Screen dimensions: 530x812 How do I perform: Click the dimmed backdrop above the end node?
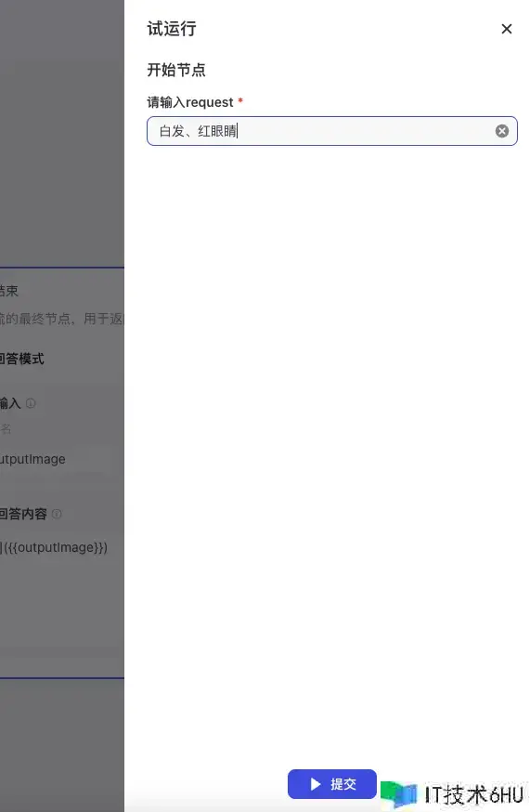click(x=62, y=134)
